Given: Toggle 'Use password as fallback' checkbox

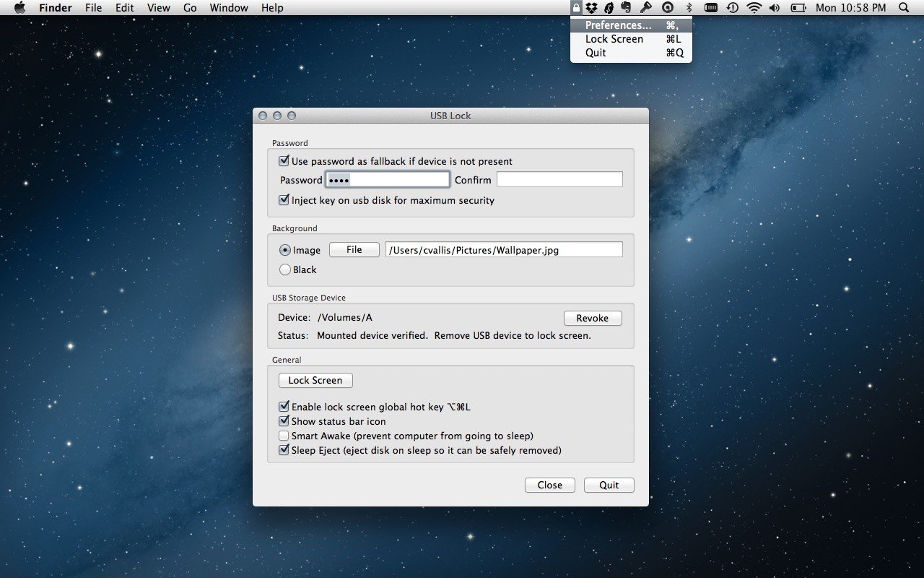Looking at the screenshot, I should click(x=284, y=161).
